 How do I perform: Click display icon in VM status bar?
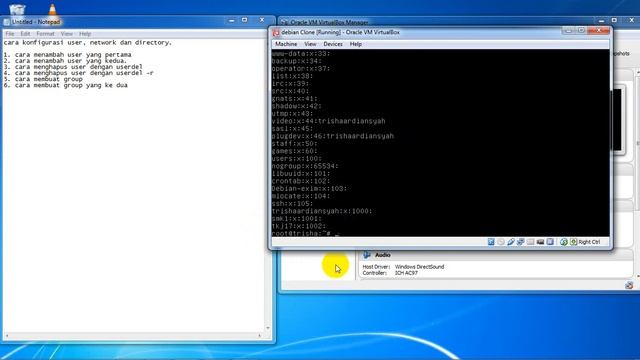540,242
